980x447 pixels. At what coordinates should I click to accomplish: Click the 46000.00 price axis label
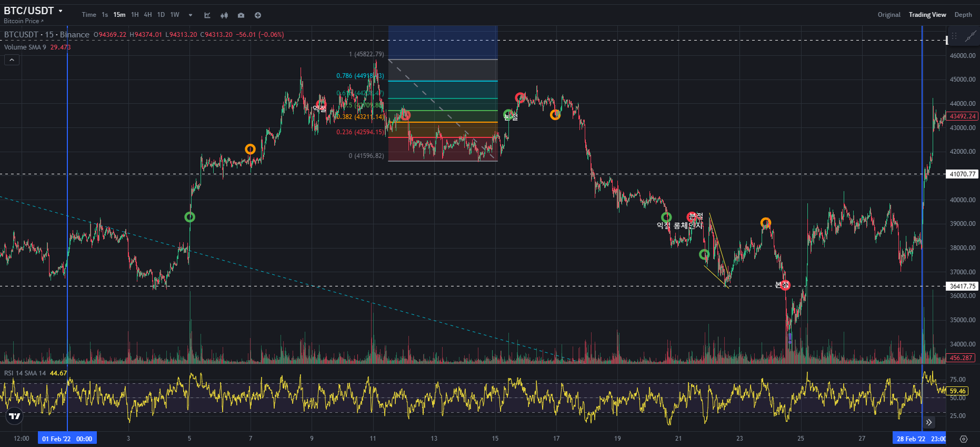[963, 56]
